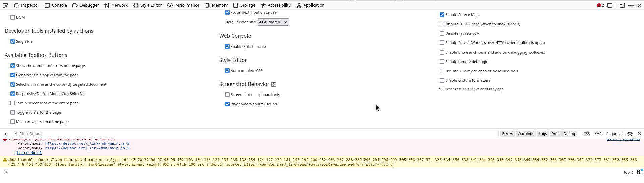The width and height of the screenshot is (644, 183).
Task: Toggle Responsive Design Mode icon
Action: 622,5
